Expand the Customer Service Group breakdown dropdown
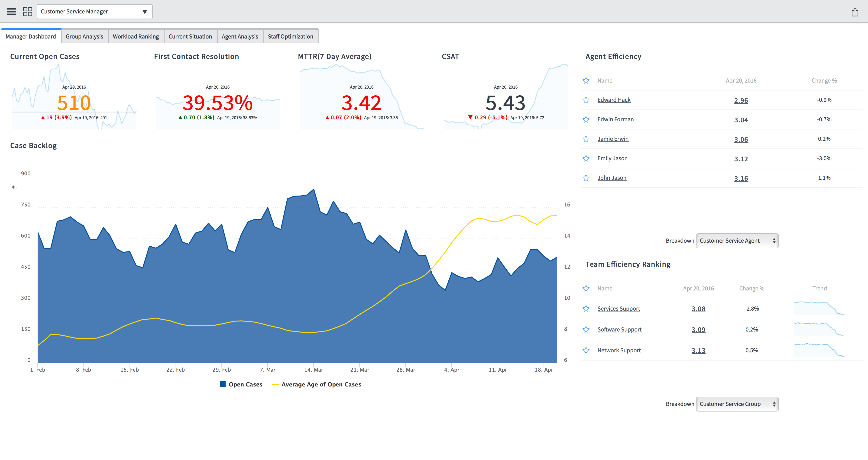This screenshot has height=460, width=868. (737, 404)
